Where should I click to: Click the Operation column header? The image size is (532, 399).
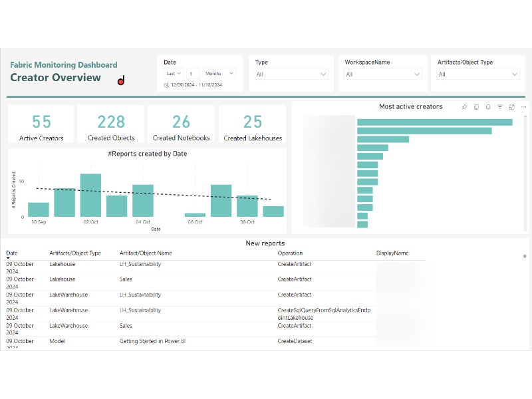coord(290,253)
